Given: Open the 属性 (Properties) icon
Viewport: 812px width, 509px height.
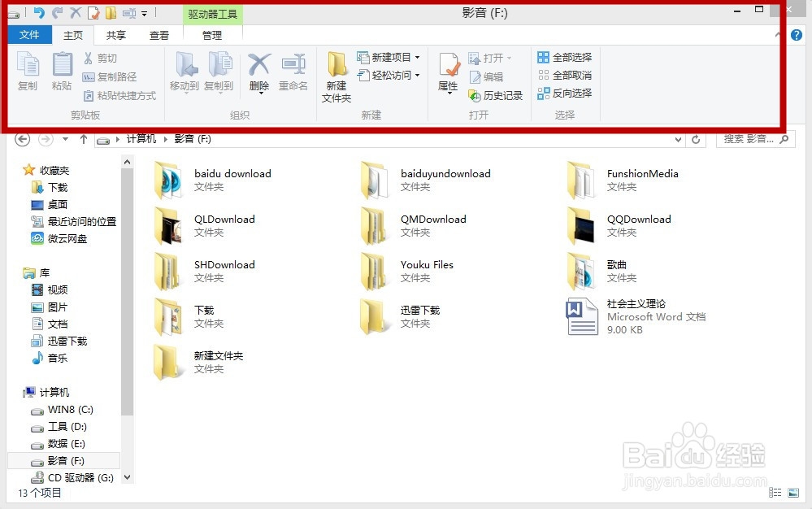Looking at the screenshot, I should (x=447, y=72).
